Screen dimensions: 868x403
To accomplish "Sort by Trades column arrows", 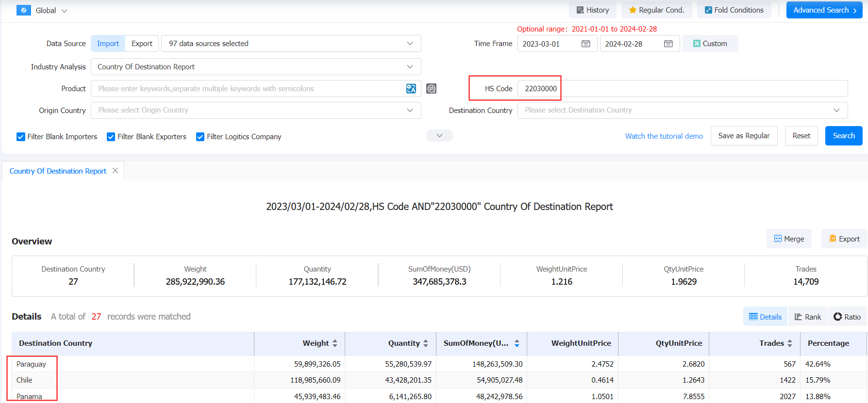I will click(790, 343).
